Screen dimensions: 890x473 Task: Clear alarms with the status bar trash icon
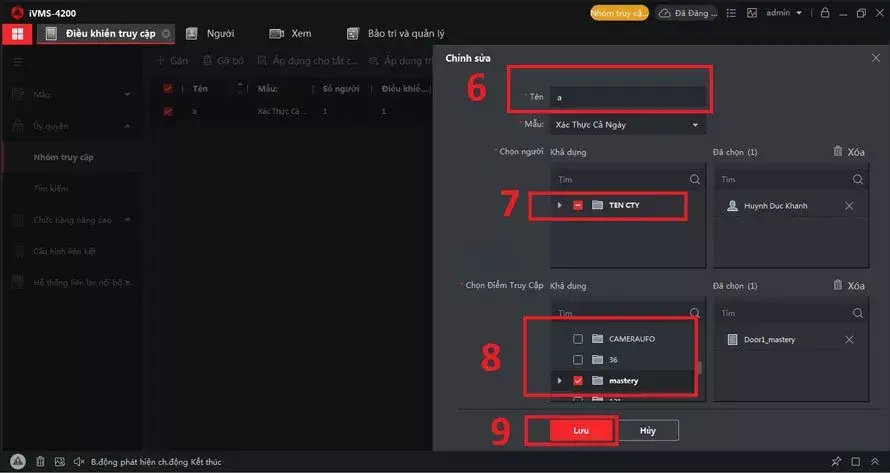pos(40,462)
